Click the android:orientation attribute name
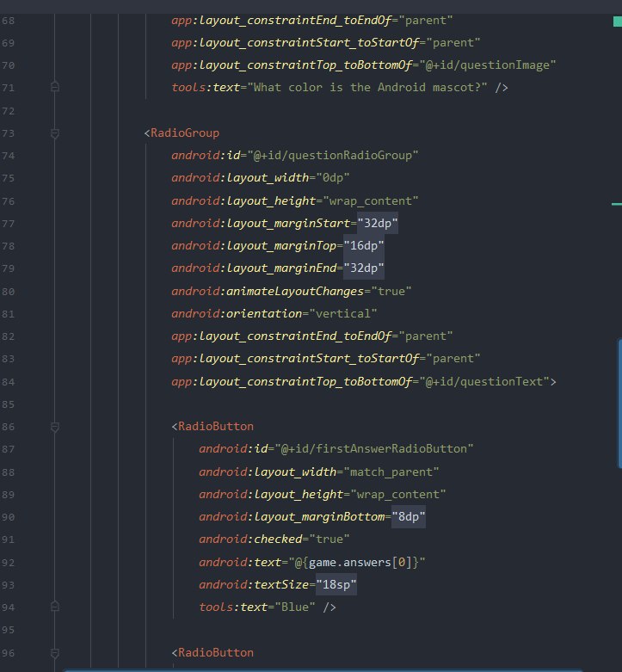Screen dimensions: 622x672 (237, 313)
